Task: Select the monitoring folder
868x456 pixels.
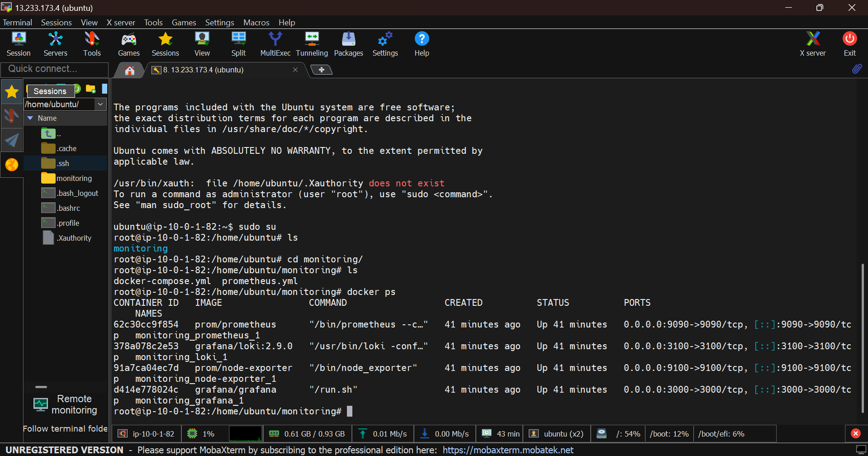Action: point(66,178)
